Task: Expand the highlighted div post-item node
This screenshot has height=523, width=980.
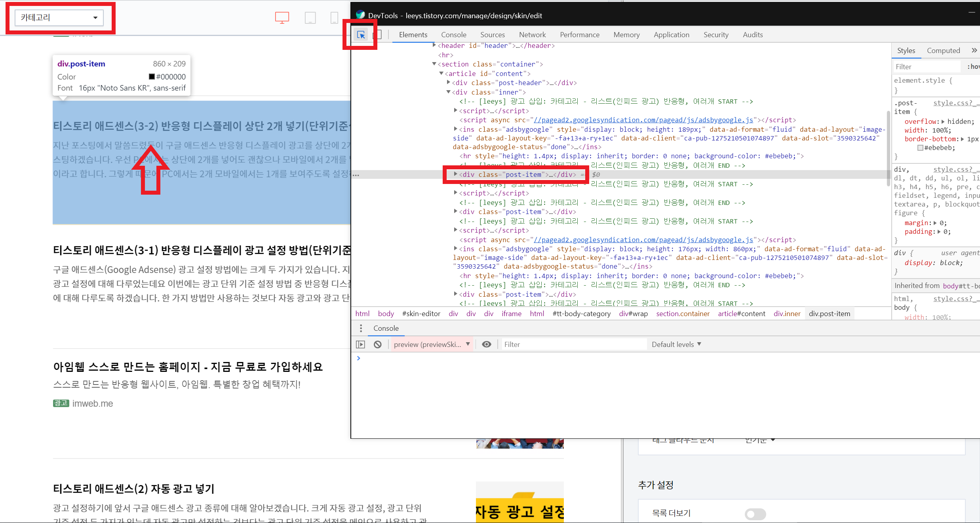Action: 456,174
